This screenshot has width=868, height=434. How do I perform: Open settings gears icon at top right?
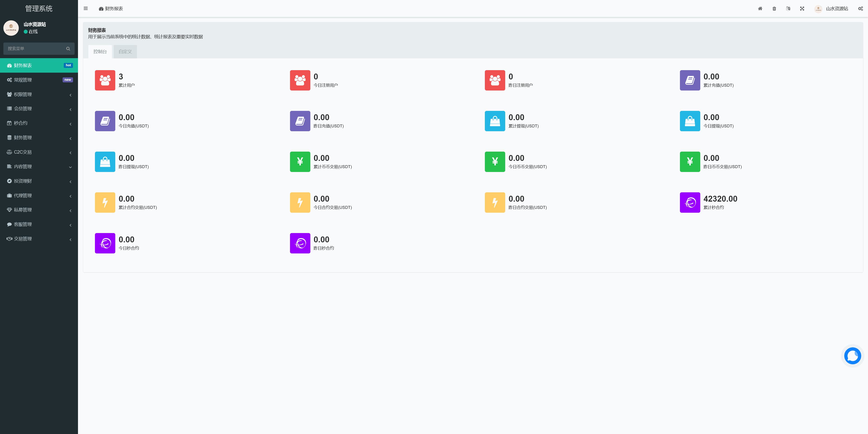pos(860,9)
